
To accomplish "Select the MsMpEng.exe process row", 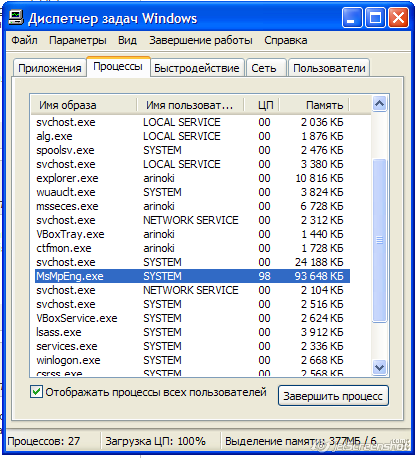I will click(x=192, y=276).
